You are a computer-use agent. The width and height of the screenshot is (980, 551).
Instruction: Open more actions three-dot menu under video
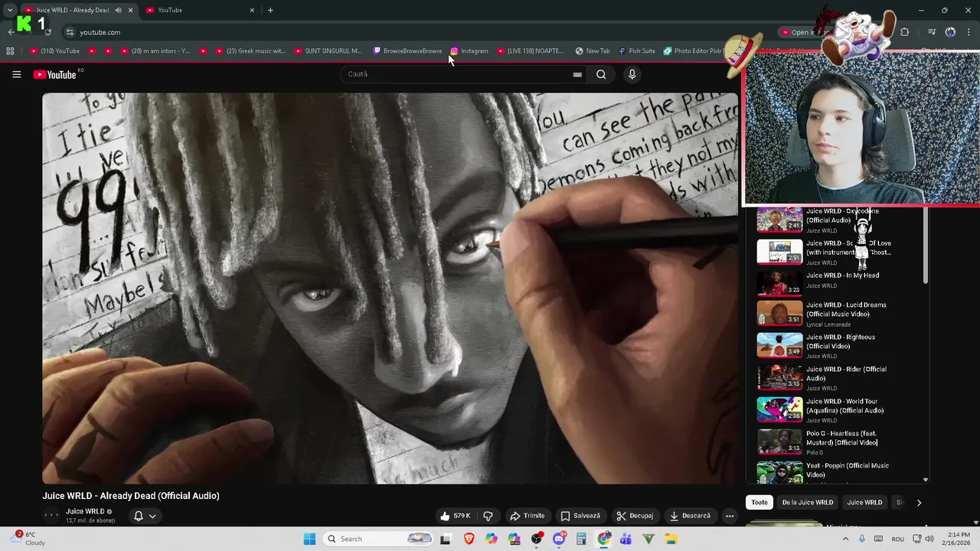pos(730,516)
